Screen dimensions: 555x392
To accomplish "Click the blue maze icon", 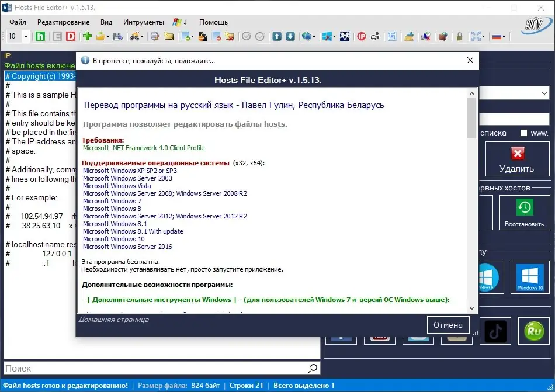I will click(392, 36).
